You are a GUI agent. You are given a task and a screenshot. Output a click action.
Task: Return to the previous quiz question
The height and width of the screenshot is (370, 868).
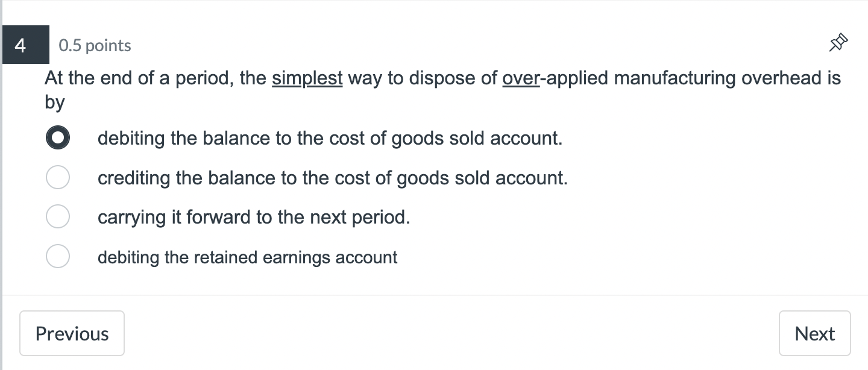click(72, 333)
